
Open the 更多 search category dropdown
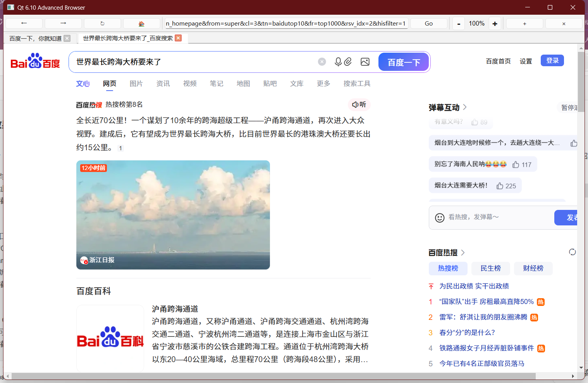tap(323, 84)
